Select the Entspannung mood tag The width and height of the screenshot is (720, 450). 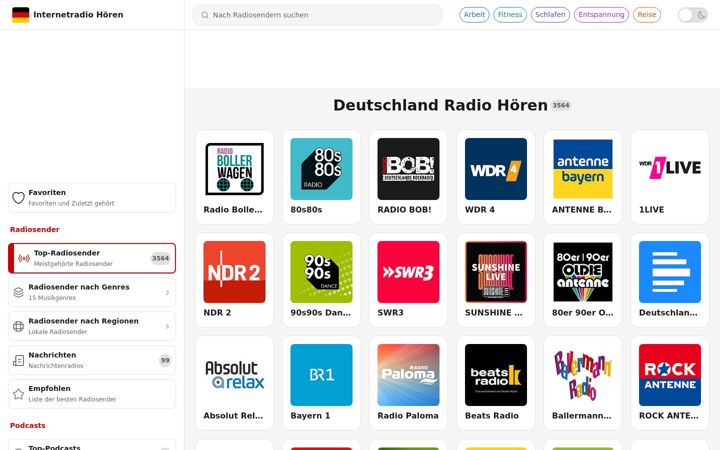pos(601,15)
